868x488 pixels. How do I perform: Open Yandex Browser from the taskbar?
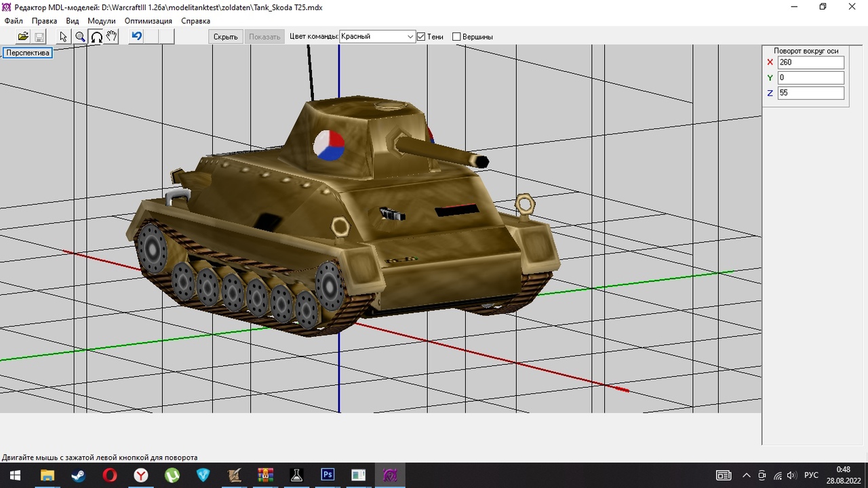coord(141,475)
